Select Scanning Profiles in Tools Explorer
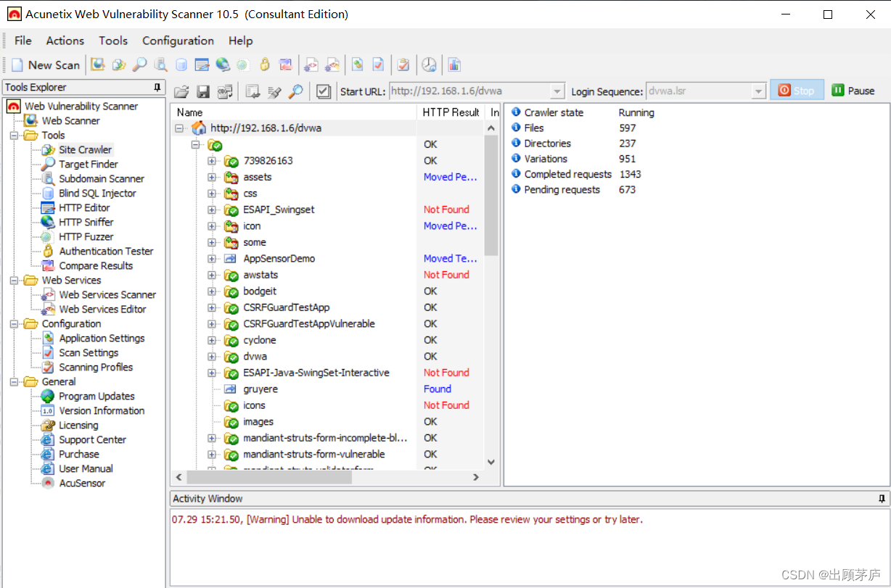The width and height of the screenshot is (891, 588). click(96, 368)
